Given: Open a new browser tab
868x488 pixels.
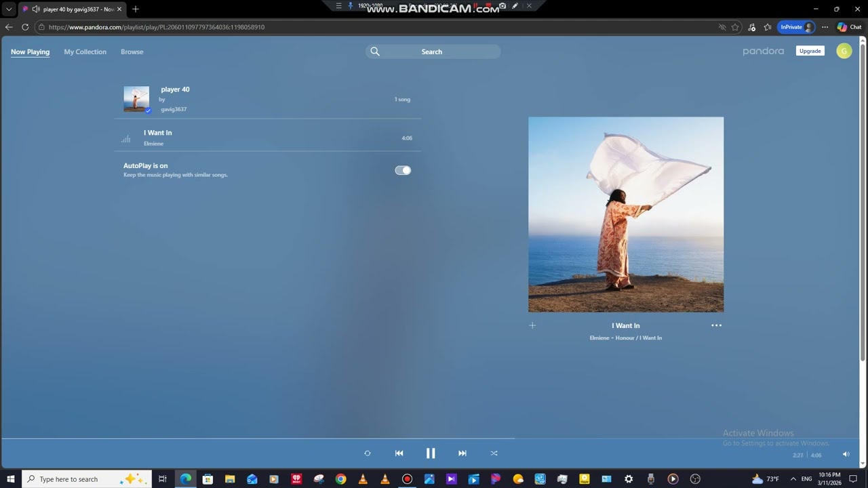Looking at the screenshot, I should [x=136, y=9].
